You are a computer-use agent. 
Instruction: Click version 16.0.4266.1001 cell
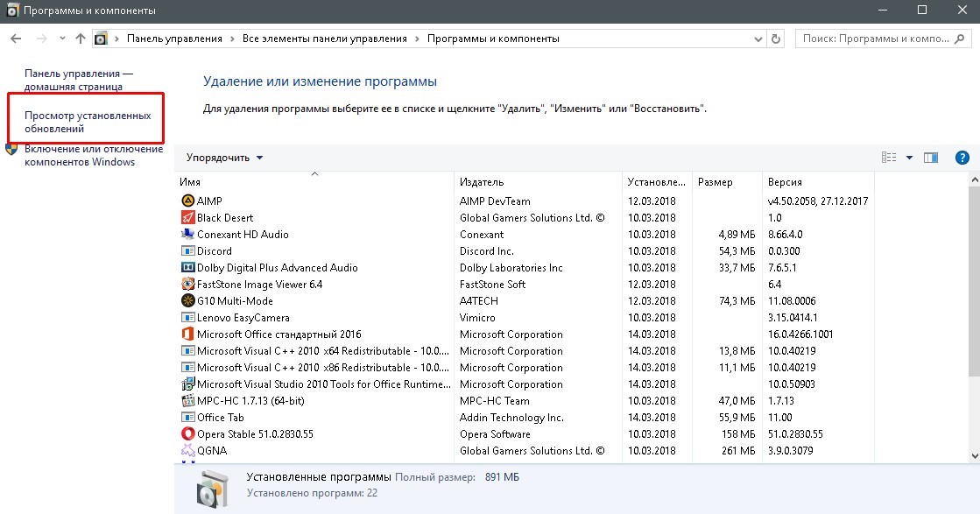click(x=800, y=334)
